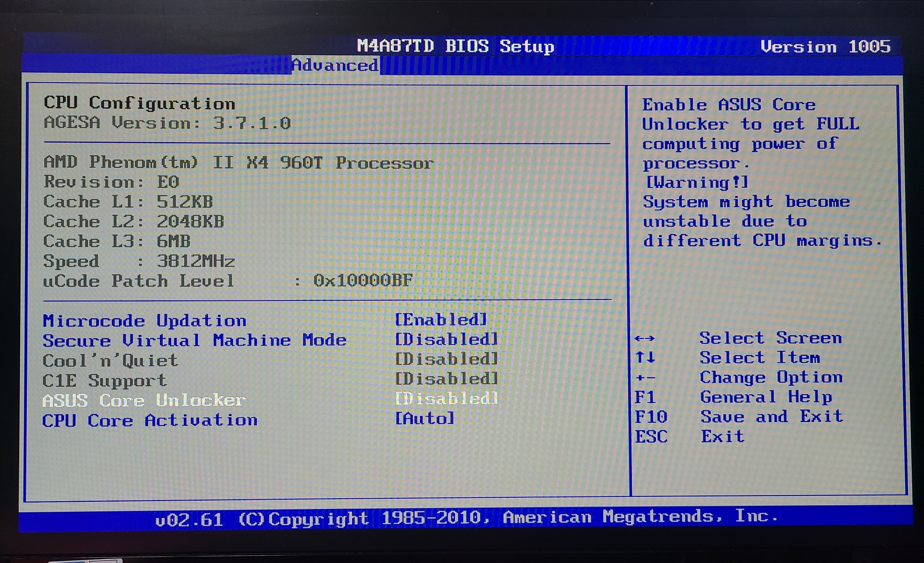Select the Microcode Updation setting label

pyautogui.click(x=144, y=321)
